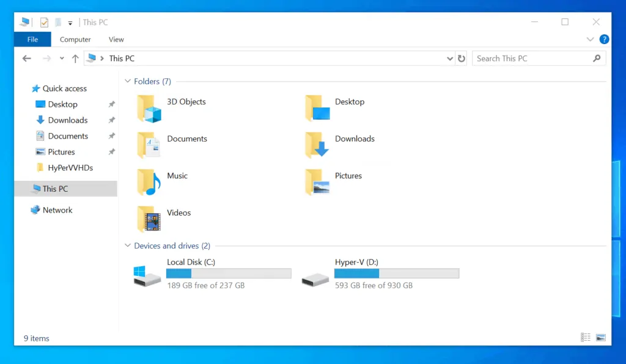Screen dimensions: 626x364
Task: Click the Refresh button beside address bar
Action: pyautogui.click(x=462, y=59)
